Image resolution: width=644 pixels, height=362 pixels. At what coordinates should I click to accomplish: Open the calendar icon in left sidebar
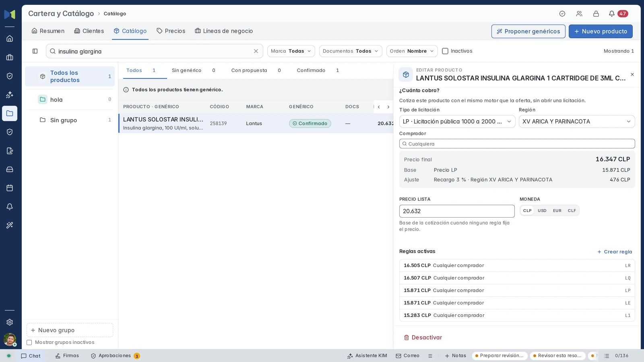[10, 188]
